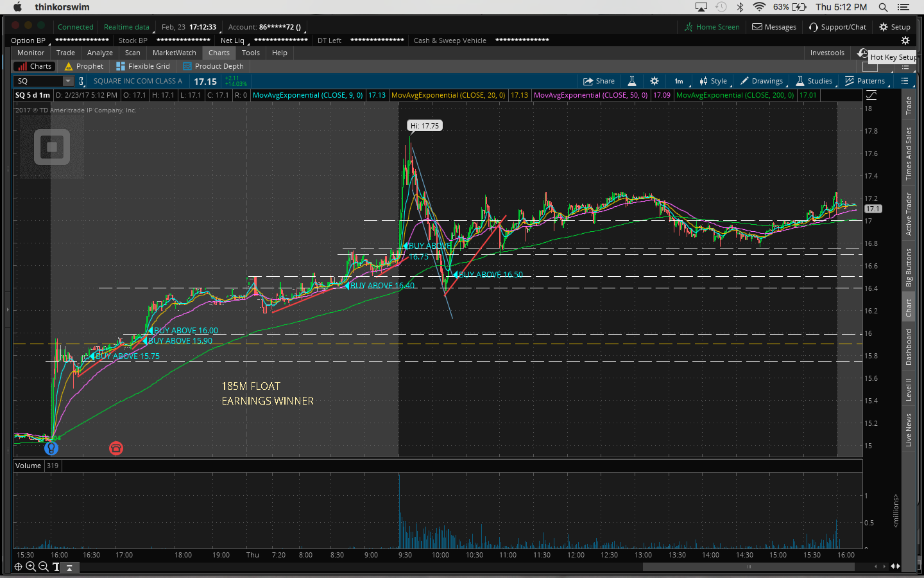Click the zoom out magnifier icon
Screen dimensions: 924x578
point(43,566)
